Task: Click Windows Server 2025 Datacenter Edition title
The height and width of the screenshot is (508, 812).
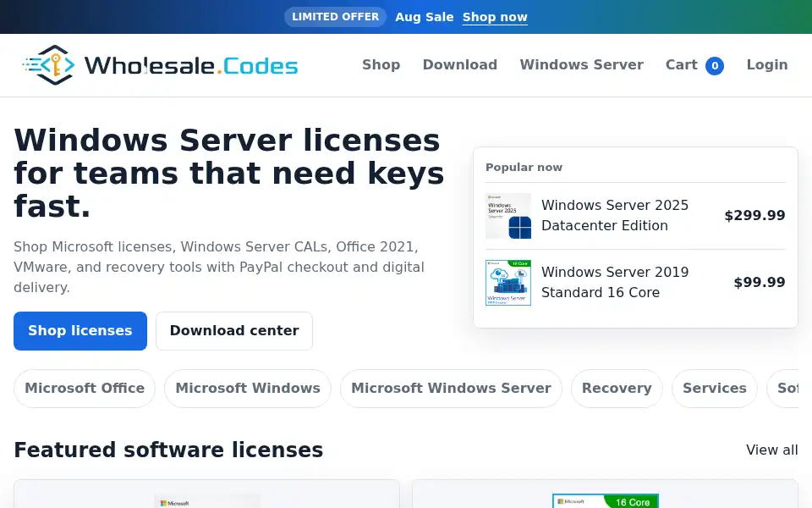Action: [615, 216]
